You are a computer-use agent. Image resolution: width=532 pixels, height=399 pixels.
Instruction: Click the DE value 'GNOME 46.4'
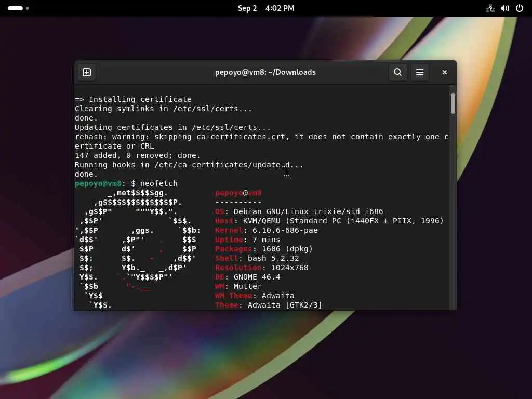(x=257, y=277)
